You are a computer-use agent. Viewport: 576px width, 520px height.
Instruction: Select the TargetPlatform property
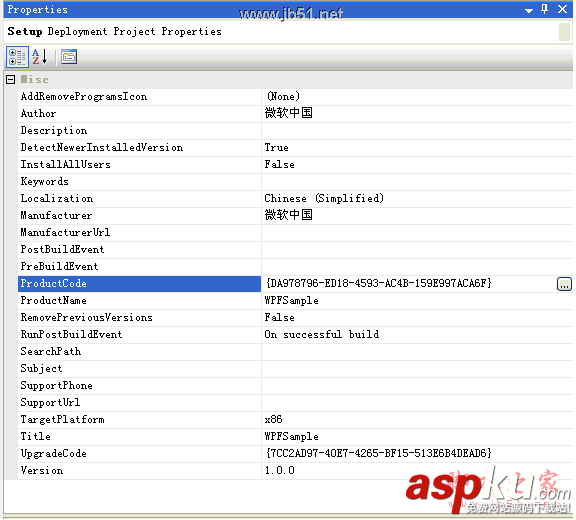tap(140, 420)
